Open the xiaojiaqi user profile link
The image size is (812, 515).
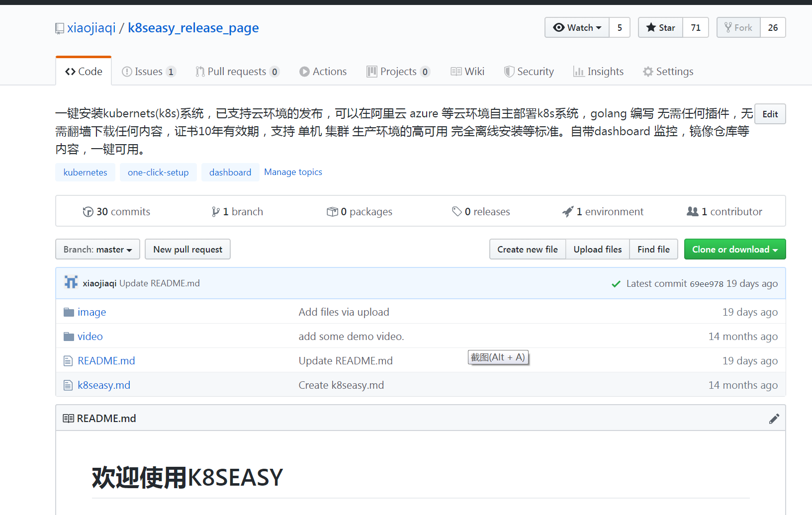91,28
